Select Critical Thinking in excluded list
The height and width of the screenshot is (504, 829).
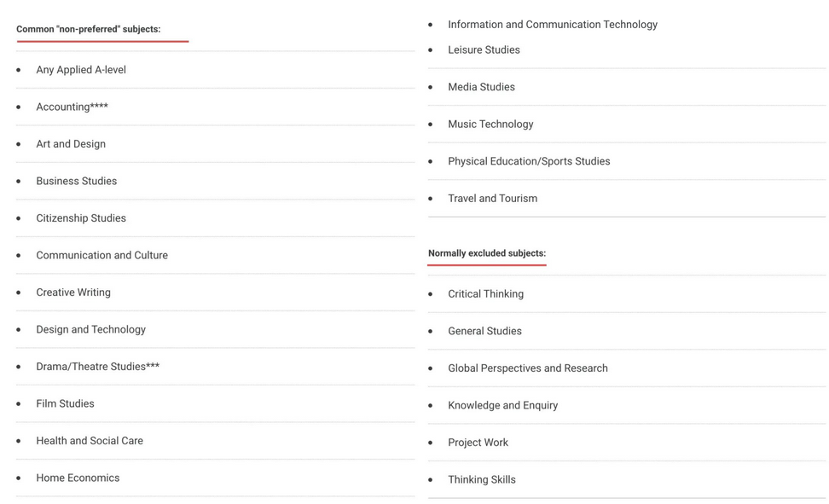coord(485,294)
